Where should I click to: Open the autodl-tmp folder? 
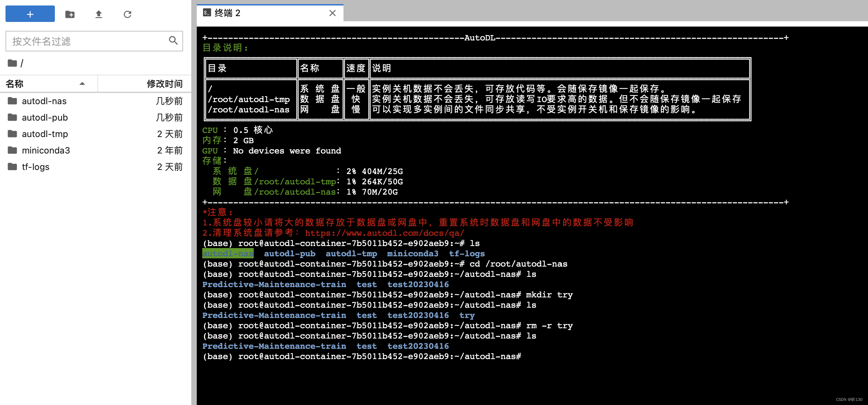(45, 134)
